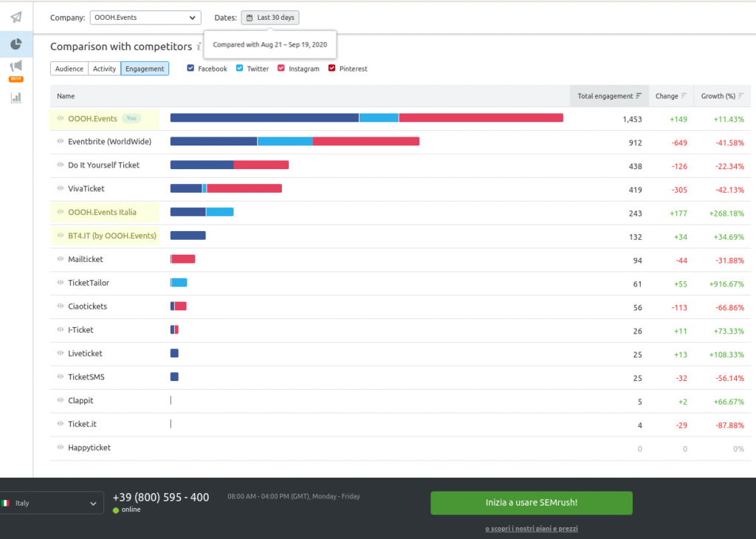The height and width of the screenshot is (539, 756).
Task: Disable the Pinterest checkbox
Action: (331, 69)
